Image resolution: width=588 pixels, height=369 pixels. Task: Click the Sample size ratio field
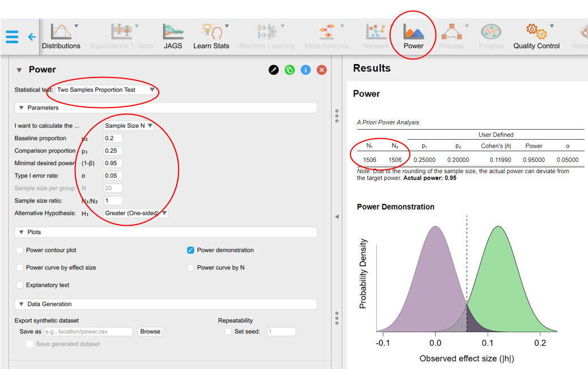tap(113, 201)
